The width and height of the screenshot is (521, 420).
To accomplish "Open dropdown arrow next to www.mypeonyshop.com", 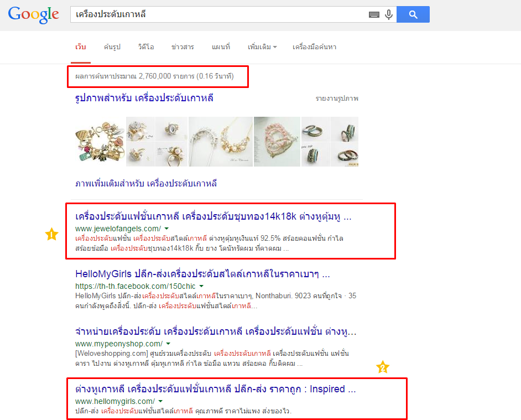I will click(168, 344).
